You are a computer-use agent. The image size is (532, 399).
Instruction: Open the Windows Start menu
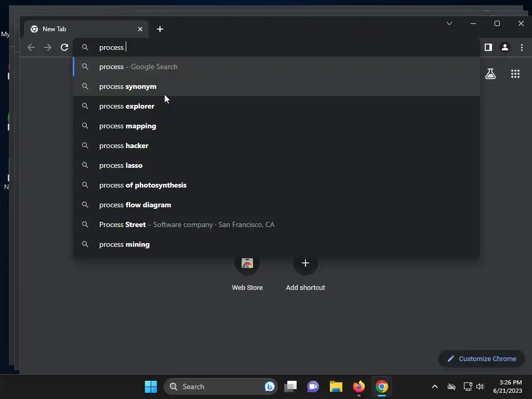151,387
